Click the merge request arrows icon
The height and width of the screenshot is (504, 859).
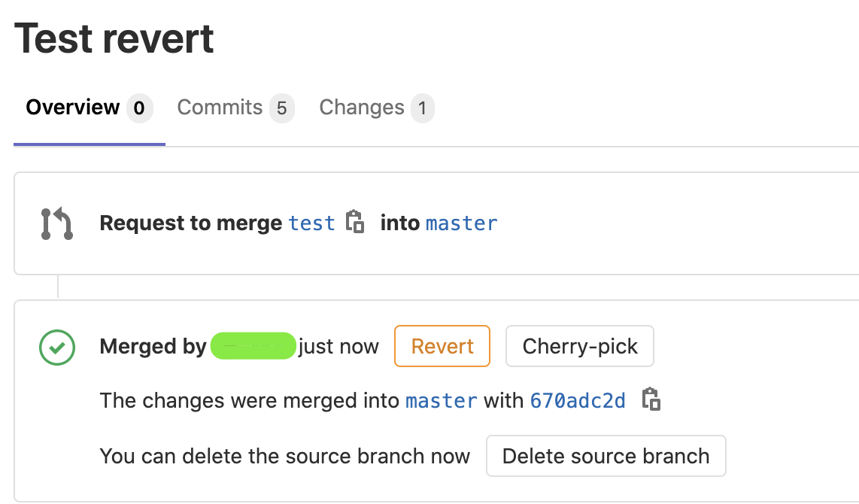pyautogui.click(x=57, y=224)
